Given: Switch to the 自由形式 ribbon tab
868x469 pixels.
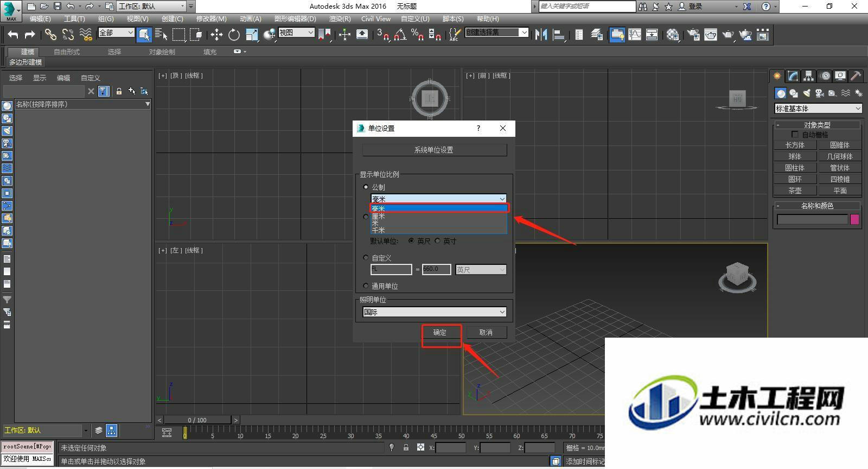Looking at the screenshot, I should click(x=67, y=52).
